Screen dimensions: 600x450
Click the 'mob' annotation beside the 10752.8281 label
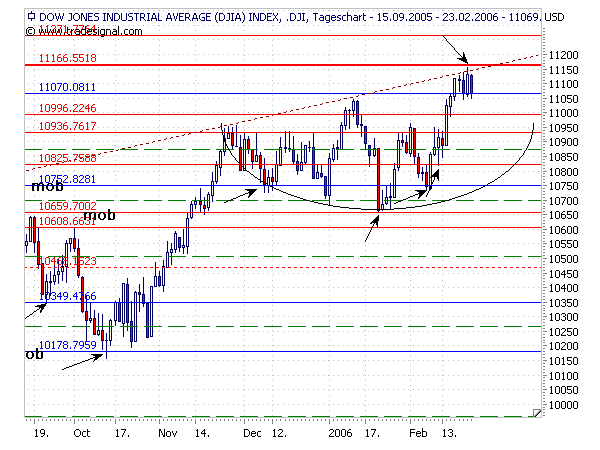[47, 187]
